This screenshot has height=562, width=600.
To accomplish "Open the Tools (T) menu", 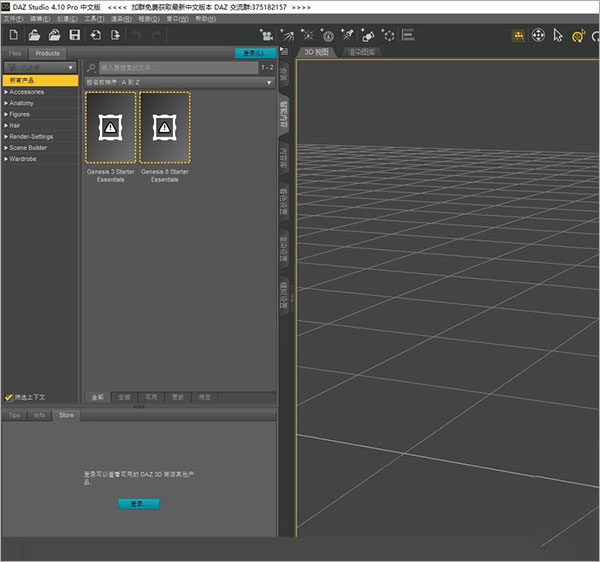I will [94, 19].
